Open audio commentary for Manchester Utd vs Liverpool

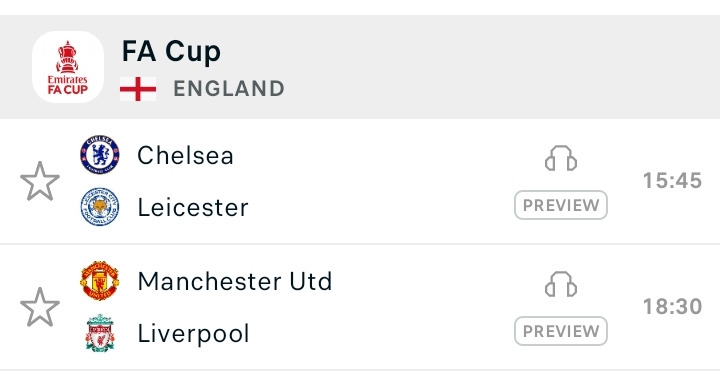(x=561, y=285)
